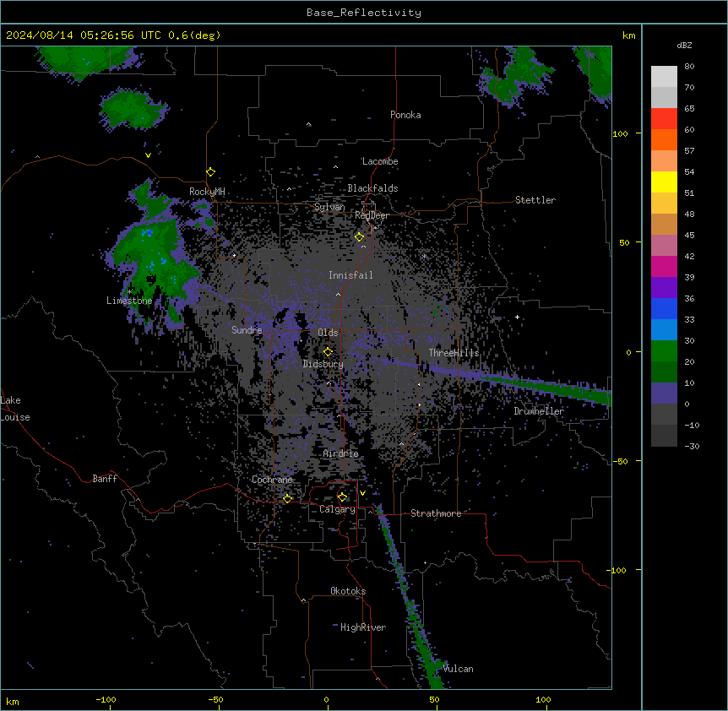This screenshot has height=711, width=728.
Task: Click the -50 tick on the right axis
Action: 620,461
